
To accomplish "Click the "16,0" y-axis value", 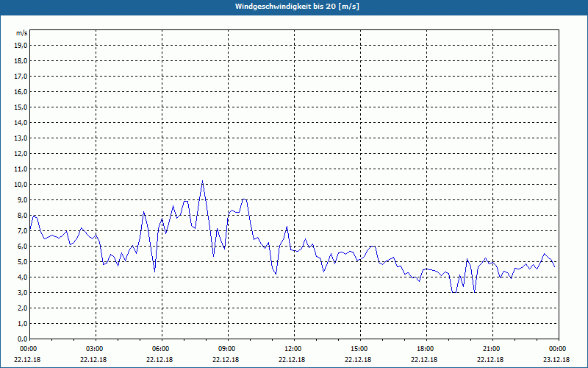I will (x=21, y=91).
